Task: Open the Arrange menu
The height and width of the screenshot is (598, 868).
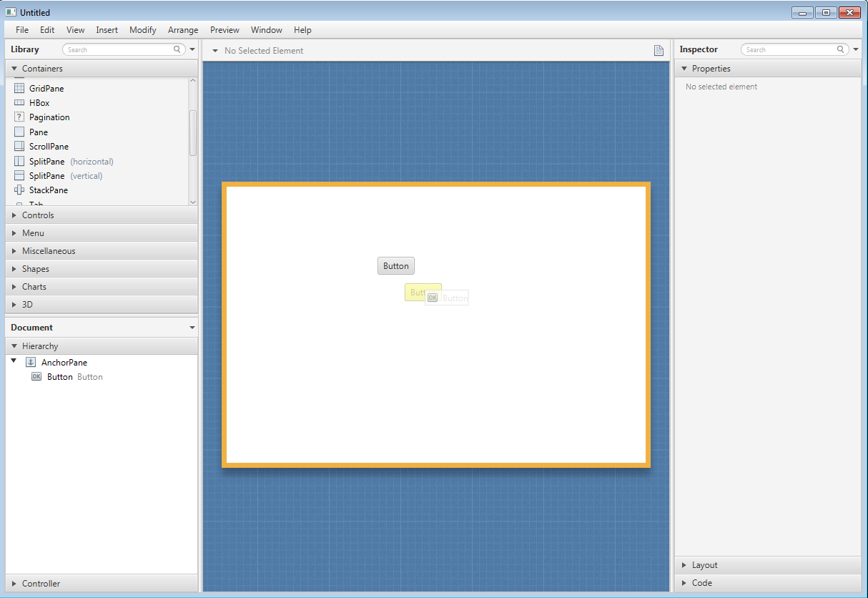Action: (183, 30)
